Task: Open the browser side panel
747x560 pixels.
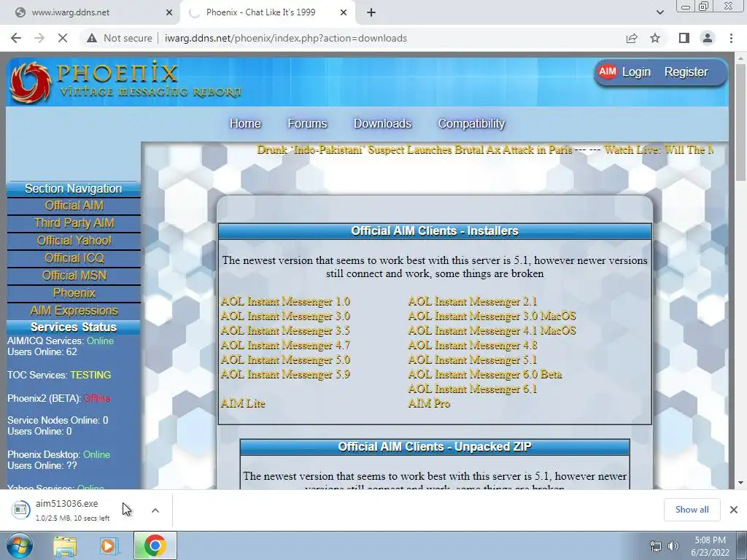Action: point(684,38)
